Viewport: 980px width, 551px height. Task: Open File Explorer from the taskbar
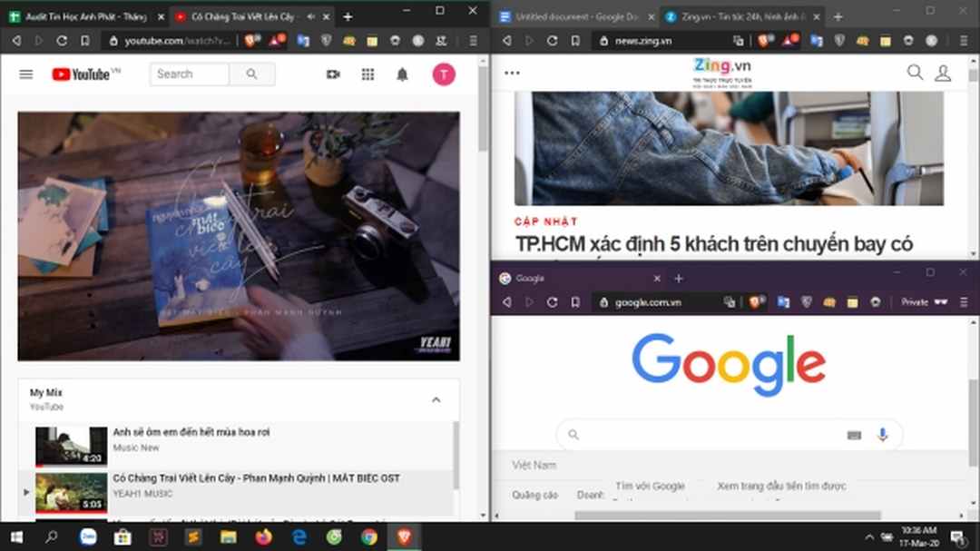(x=228, y=536)
